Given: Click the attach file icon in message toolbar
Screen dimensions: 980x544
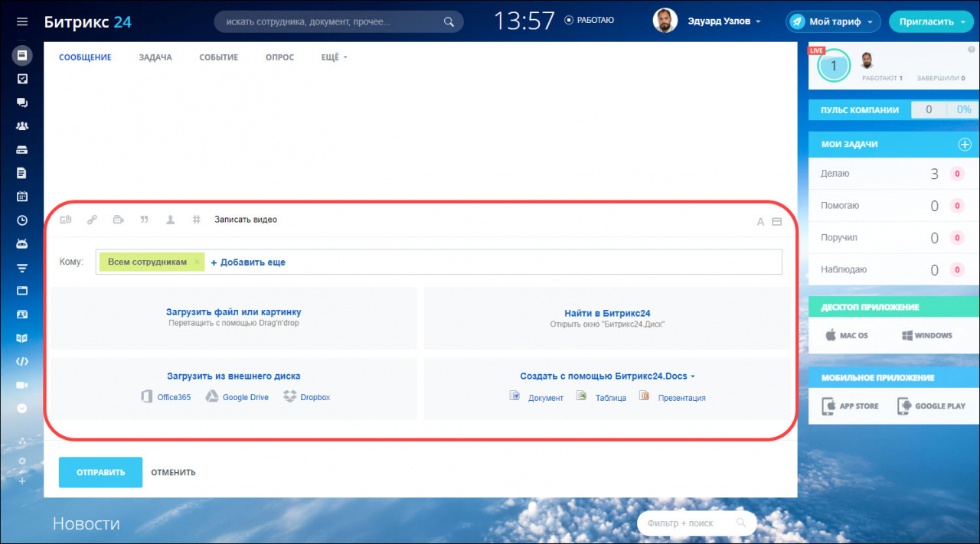Looking at the screenshot, I should coord(66,220).
